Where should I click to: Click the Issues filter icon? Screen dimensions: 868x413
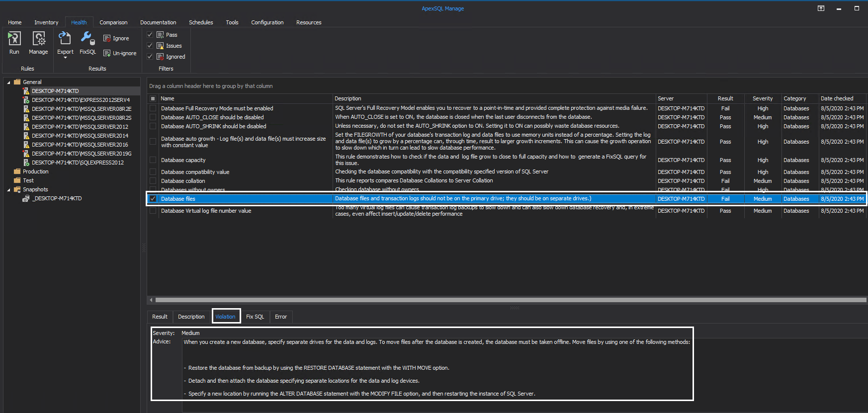(x=160, y=46)
